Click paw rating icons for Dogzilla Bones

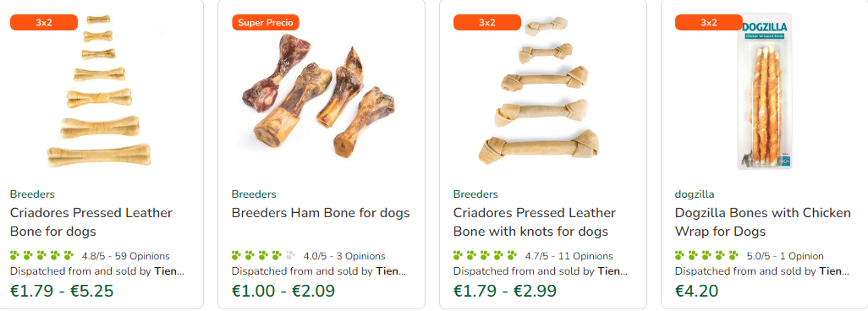click(706, 255)
